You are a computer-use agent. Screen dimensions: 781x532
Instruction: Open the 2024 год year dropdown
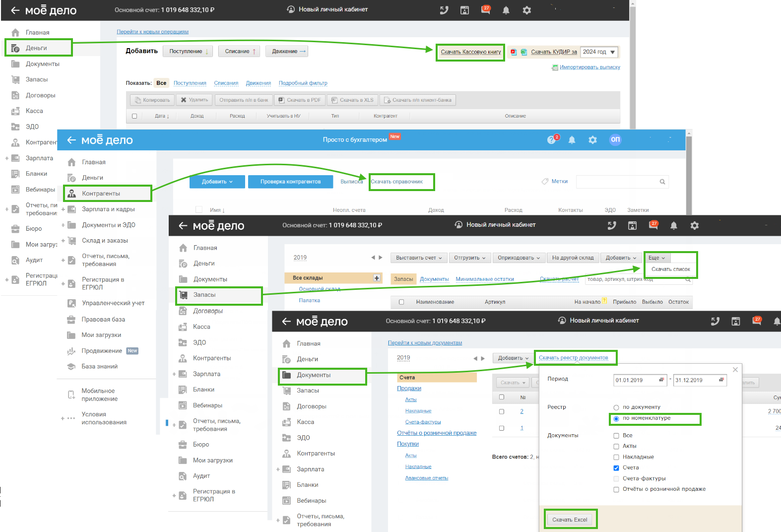pyautogui.click(x=599, y=52)
